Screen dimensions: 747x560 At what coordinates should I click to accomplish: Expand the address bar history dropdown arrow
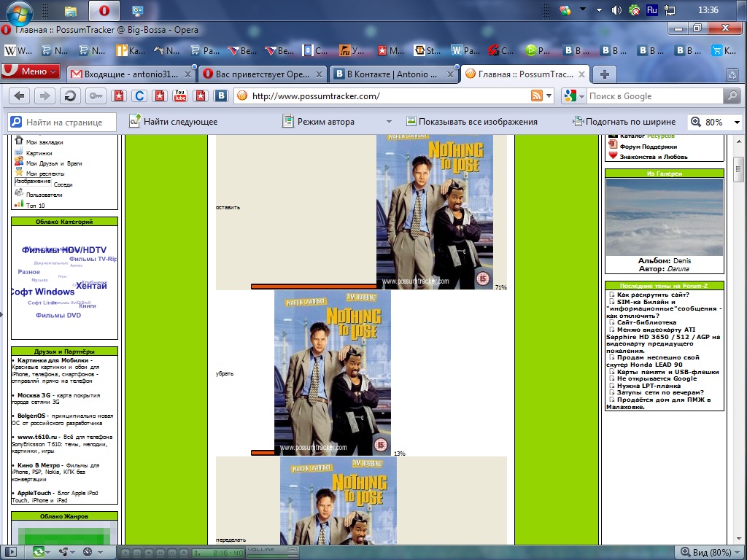pyautogui.click(x=549, y=96)
